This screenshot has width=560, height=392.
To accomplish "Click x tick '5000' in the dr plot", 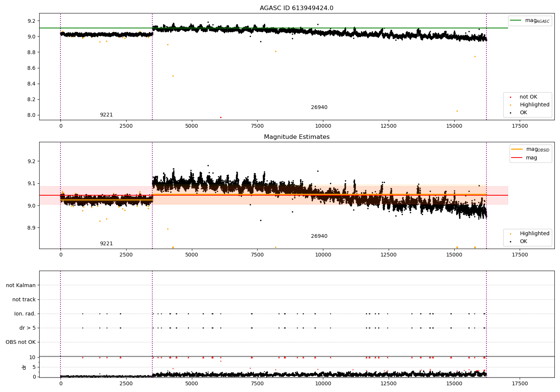I will point(192,383).
